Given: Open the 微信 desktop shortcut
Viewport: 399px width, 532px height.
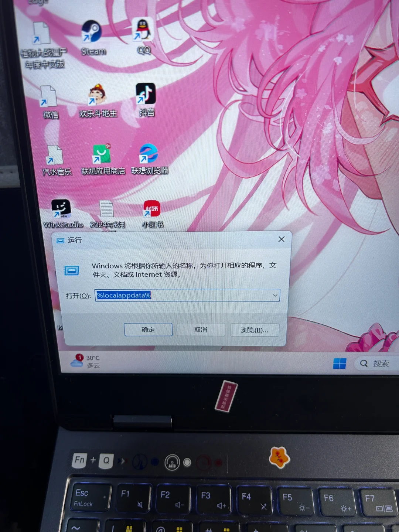Looking at the screenshot, I should (50, 102).
